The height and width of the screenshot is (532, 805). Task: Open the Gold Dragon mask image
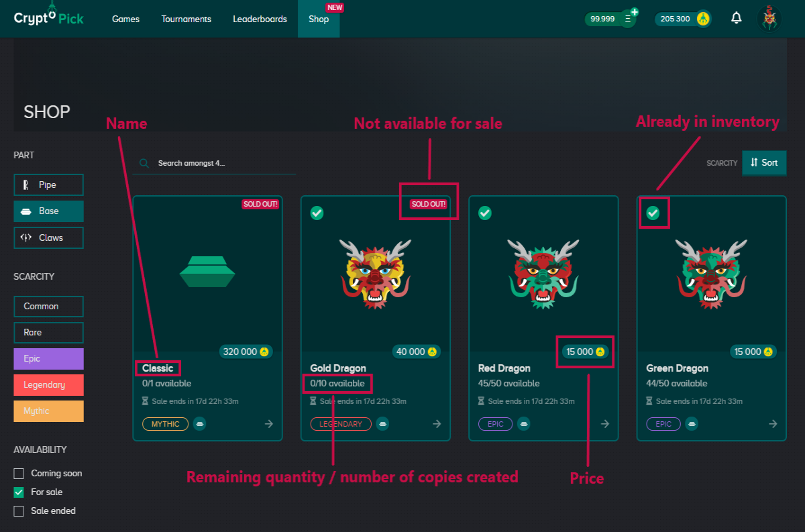[x=375, y=274]
